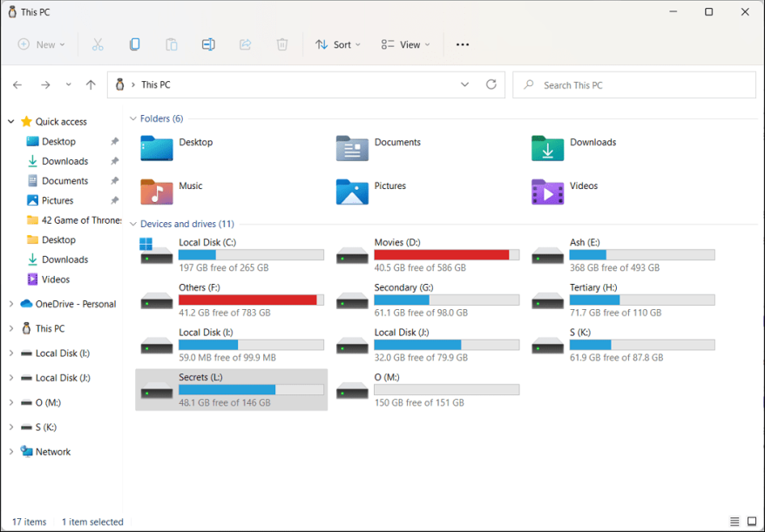765x532 pixels.
Task: Open the New item menu
Action: pos(41,44)
